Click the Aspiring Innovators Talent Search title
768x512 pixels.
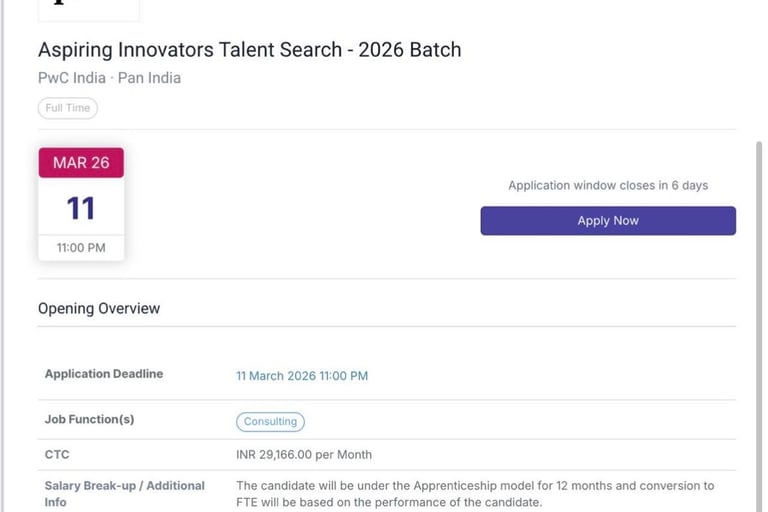pos(250,50)
